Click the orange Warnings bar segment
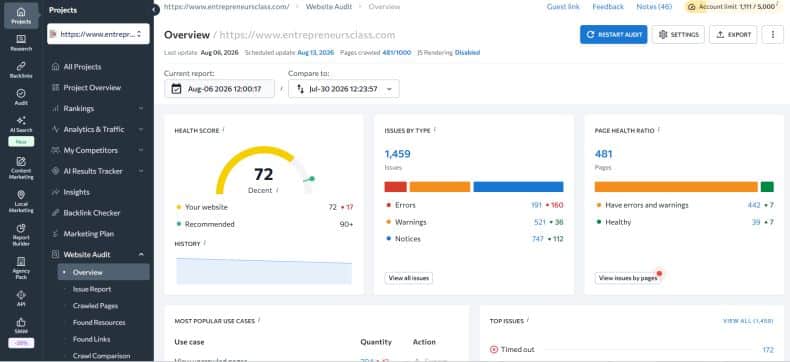The height and width of the screenshot is (362, 790). 440,187
